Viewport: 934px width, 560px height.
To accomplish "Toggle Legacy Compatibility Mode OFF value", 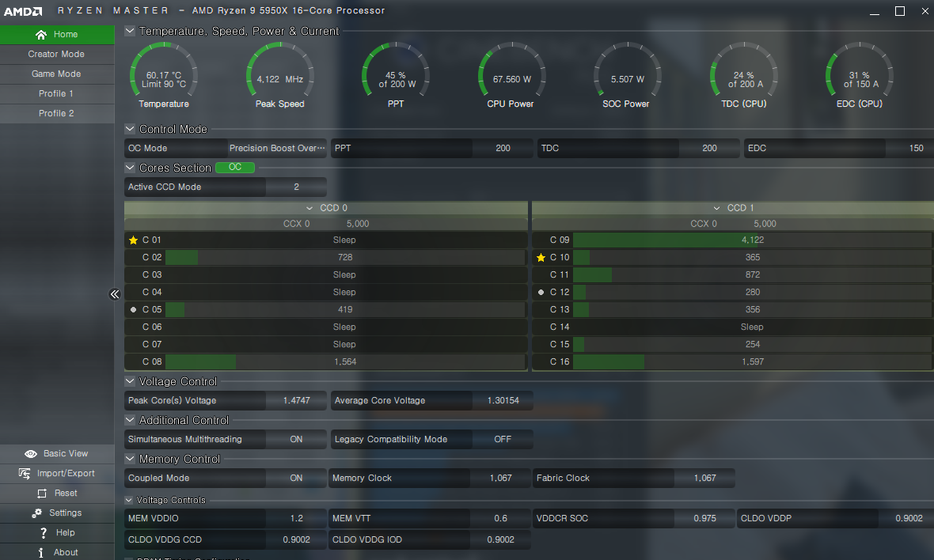I will pos(502,439).
